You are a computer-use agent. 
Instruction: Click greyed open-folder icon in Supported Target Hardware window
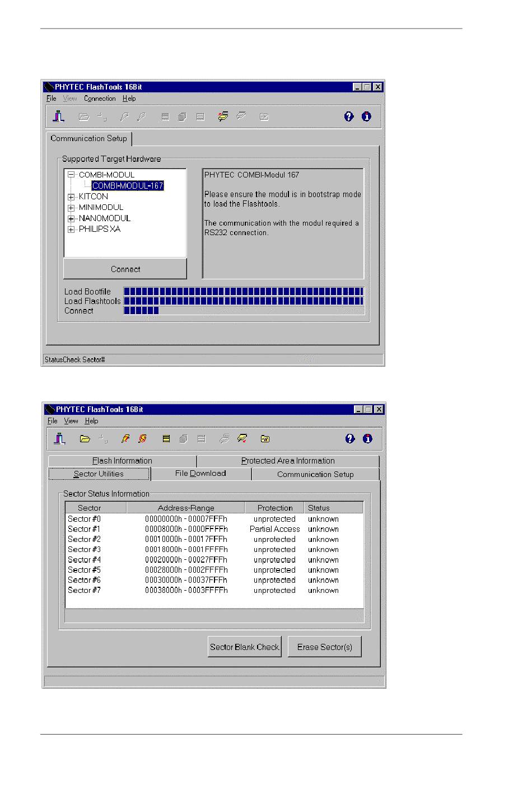pyautogui.click(x=84, y=117)
